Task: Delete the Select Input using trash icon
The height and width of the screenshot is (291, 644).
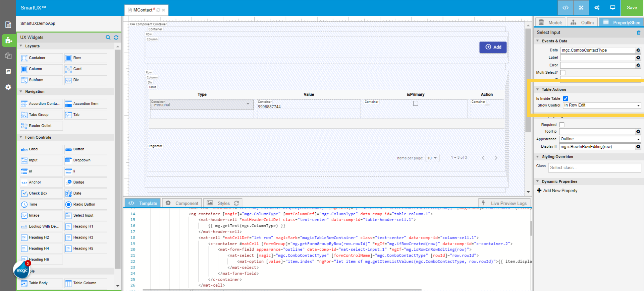Action: tap(638, 32)
